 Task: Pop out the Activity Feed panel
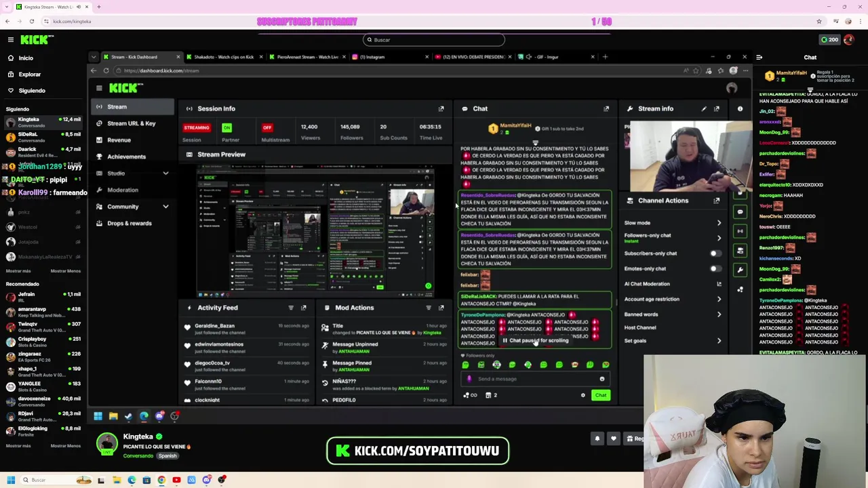(x=303, y=308)
